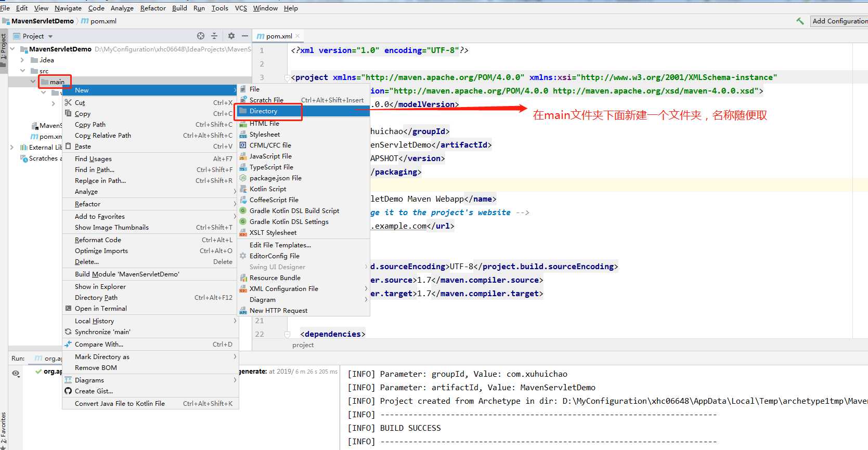
Task: Choose Reformat Code in context menu
Action: (x=150, y=240)
